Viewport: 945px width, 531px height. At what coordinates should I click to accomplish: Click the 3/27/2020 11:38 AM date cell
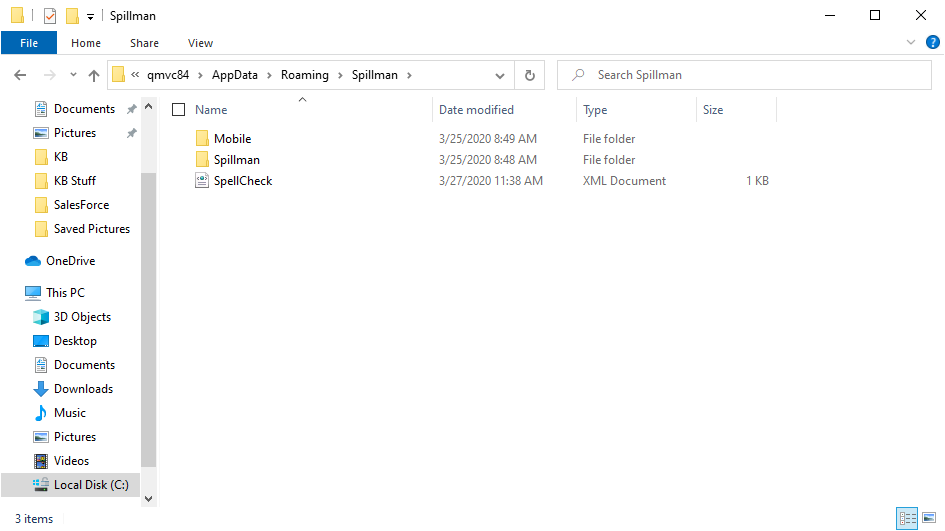(x=491, y=181)
